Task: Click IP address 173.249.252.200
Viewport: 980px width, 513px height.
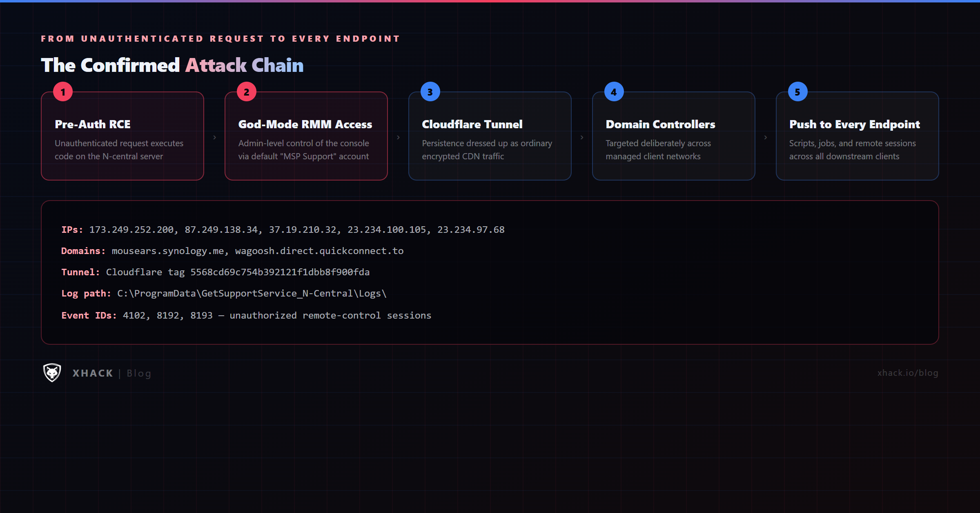Action: (x=131, y=230)
